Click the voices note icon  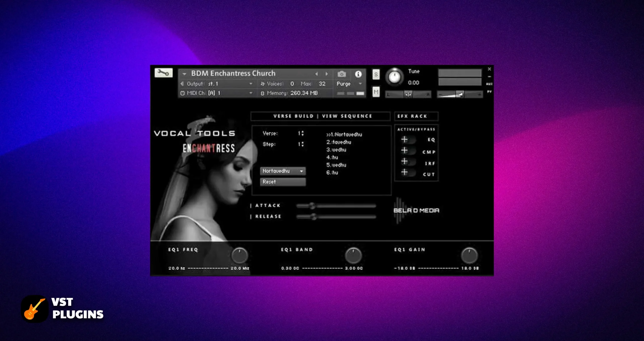[263, 84]
